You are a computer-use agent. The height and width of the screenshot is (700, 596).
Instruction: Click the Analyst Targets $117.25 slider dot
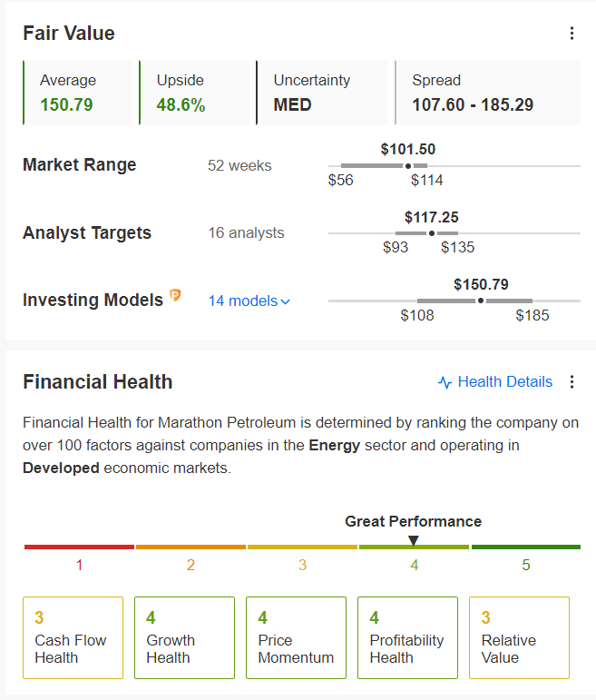[432, 233]
